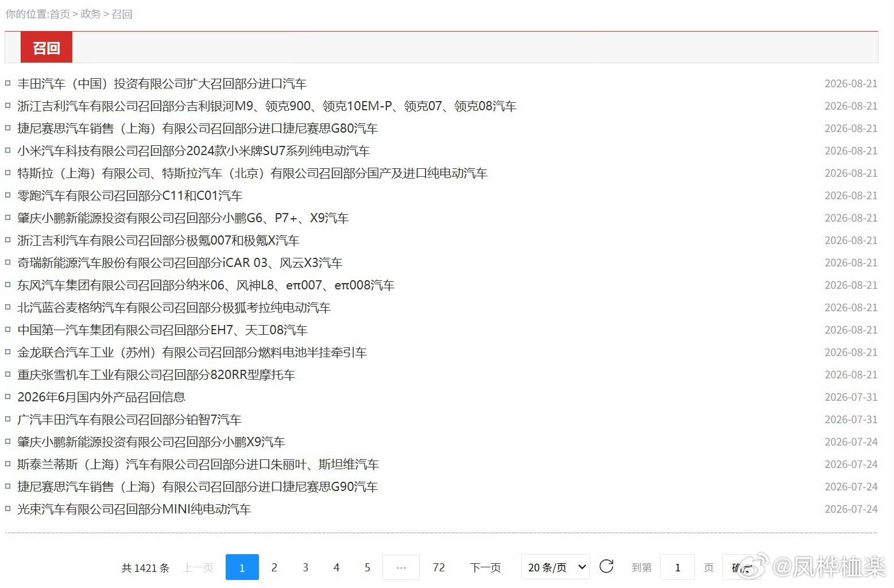Screen dimensions: 894x588
Task: Click the 上一页 previous page button
Action: tap(198, 567)
